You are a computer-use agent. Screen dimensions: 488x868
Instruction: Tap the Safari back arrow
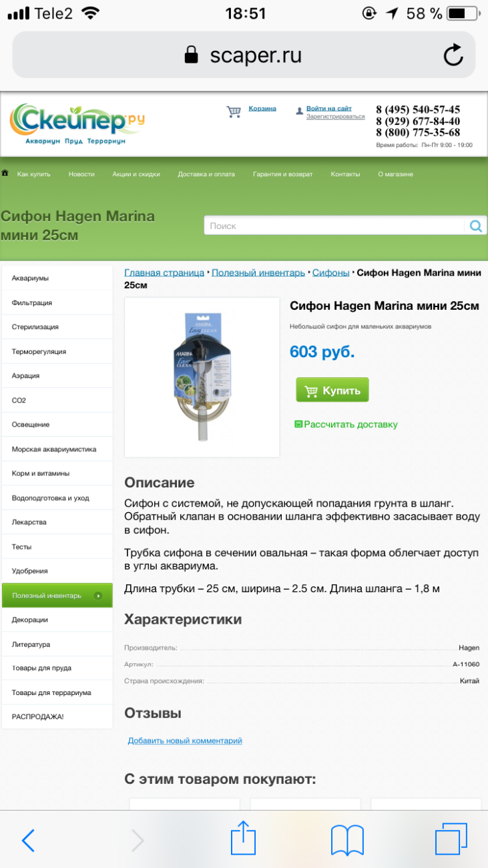pyautogui.click(x=28, y=840)
